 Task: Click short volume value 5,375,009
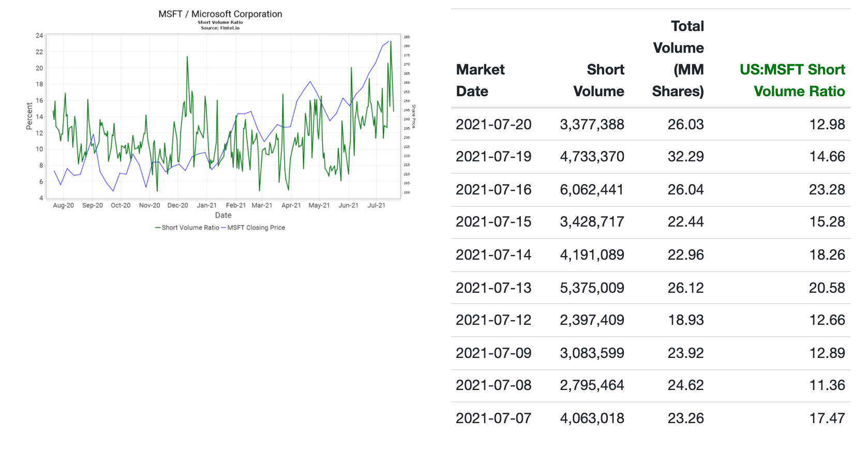[592, 288]
